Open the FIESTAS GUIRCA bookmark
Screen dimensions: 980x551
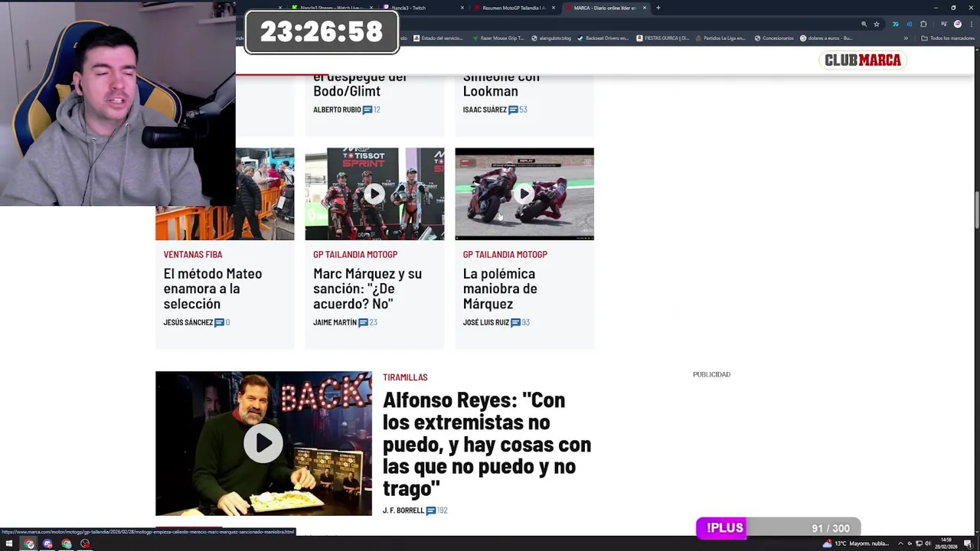[663, 38]
